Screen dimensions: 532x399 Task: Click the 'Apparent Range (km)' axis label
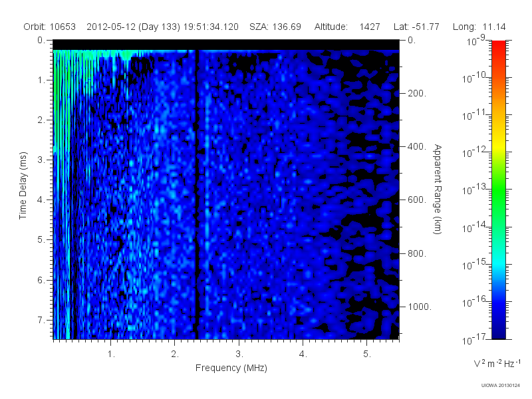tap(438, 189)
